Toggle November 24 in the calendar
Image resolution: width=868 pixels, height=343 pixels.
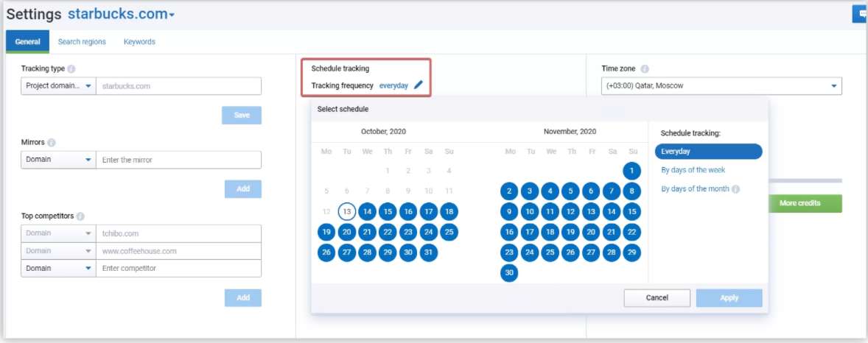tap(529, 252)
